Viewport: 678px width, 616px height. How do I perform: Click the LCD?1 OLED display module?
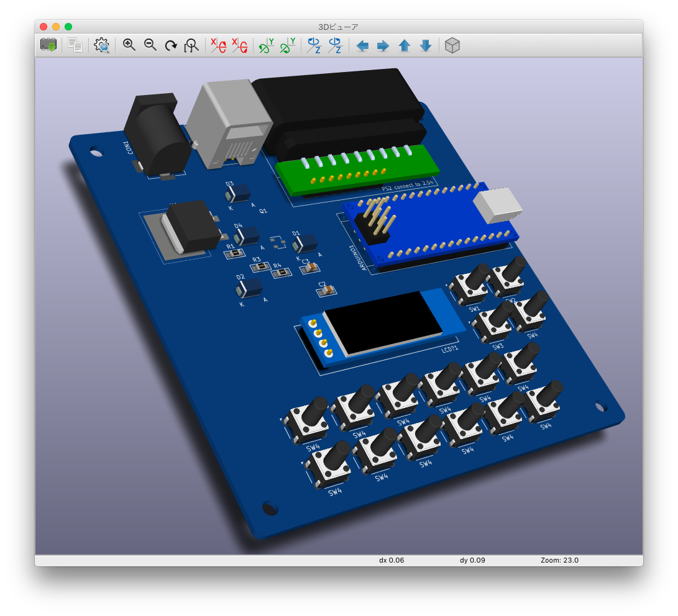(x=383, y=328)
